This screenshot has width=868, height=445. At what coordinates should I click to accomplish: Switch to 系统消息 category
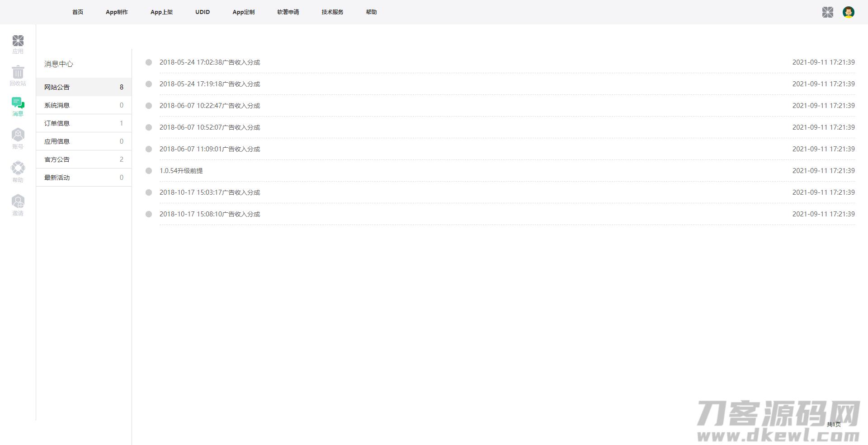pos(57,105)
